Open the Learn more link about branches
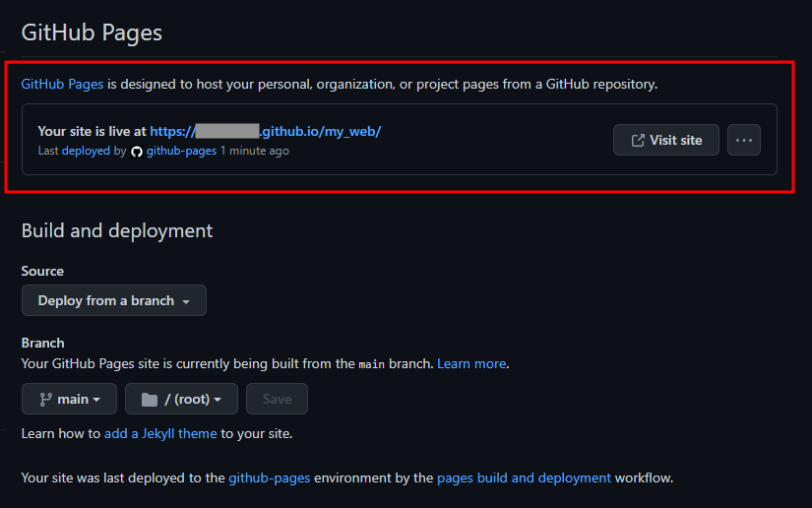 click(x=471, y=363)
